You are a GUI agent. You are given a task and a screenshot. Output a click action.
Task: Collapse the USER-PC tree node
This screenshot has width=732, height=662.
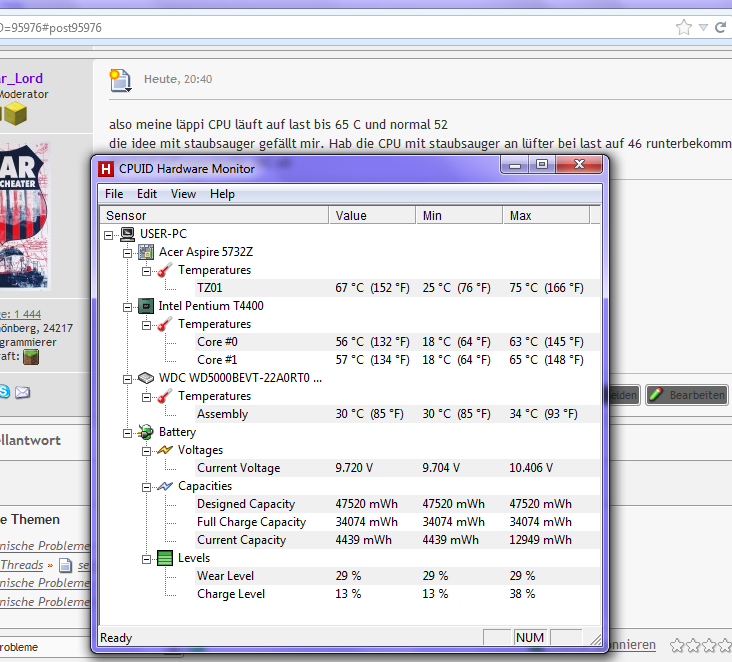point(109,234)
